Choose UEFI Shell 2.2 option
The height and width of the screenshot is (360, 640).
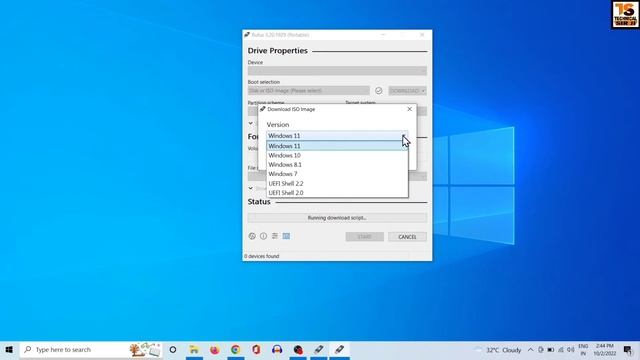pos(337,183)
